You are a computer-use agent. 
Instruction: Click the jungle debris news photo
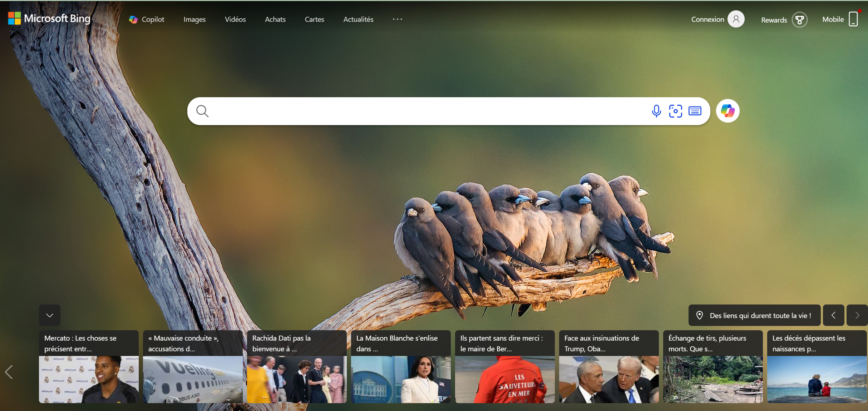pos(713,379)
